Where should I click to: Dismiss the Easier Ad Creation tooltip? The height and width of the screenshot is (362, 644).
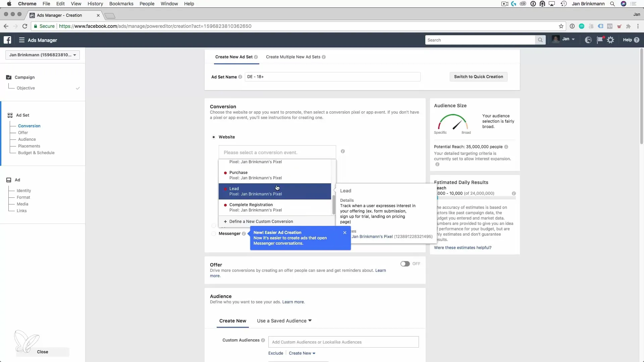click(345, 233)
